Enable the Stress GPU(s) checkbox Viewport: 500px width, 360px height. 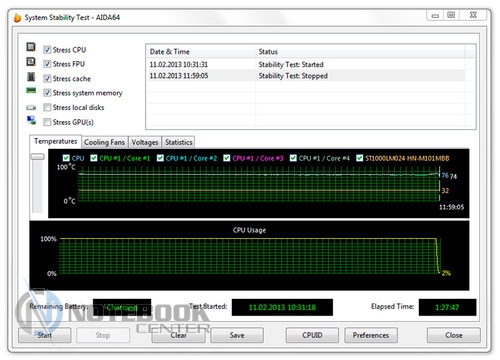coord(47,122)
